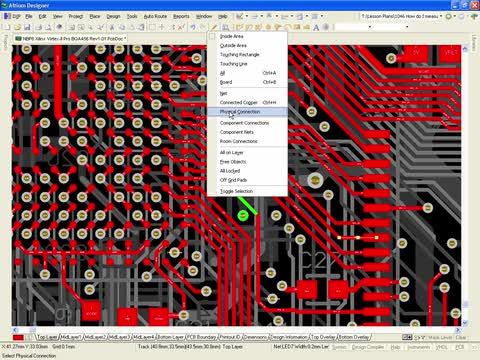
Task: Open the File menu
Action: [x=29, y=16]
